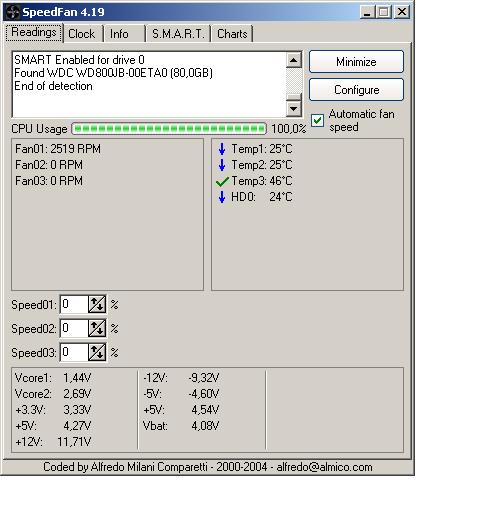Select the 'Fan02: 0 RPM' reading
491x506 pixels.
[x=49, y=165]
